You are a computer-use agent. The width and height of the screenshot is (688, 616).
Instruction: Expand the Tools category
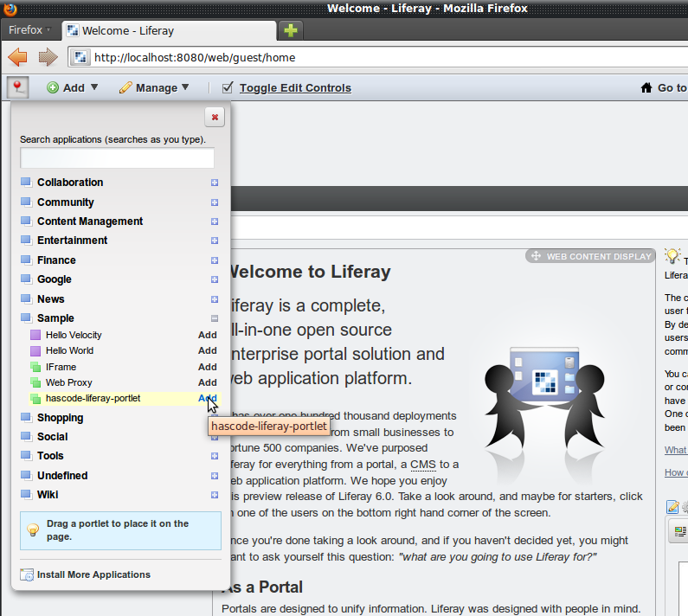[215, 456]
